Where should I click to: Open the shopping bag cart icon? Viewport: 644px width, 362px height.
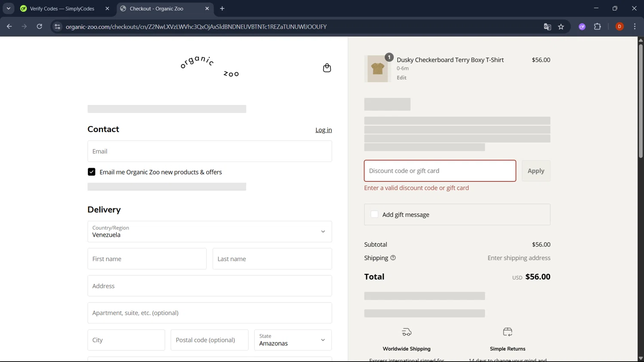click(327, 68)
